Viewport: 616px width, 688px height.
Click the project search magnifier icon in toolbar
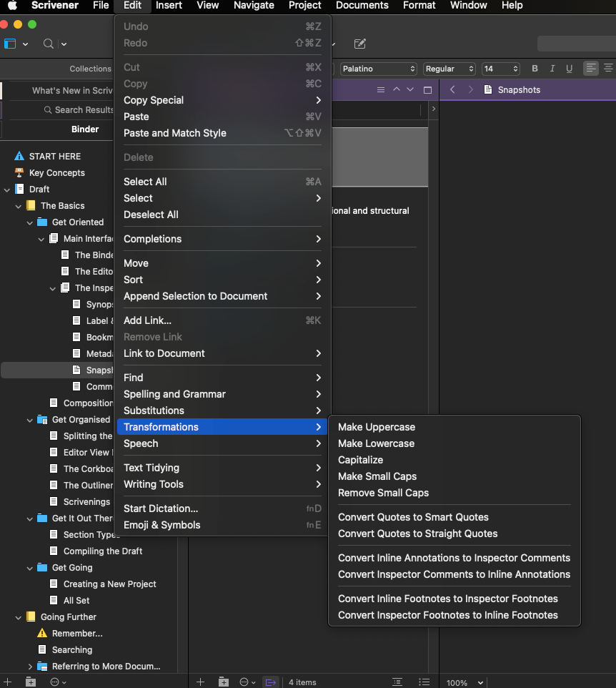click(48, 44)
